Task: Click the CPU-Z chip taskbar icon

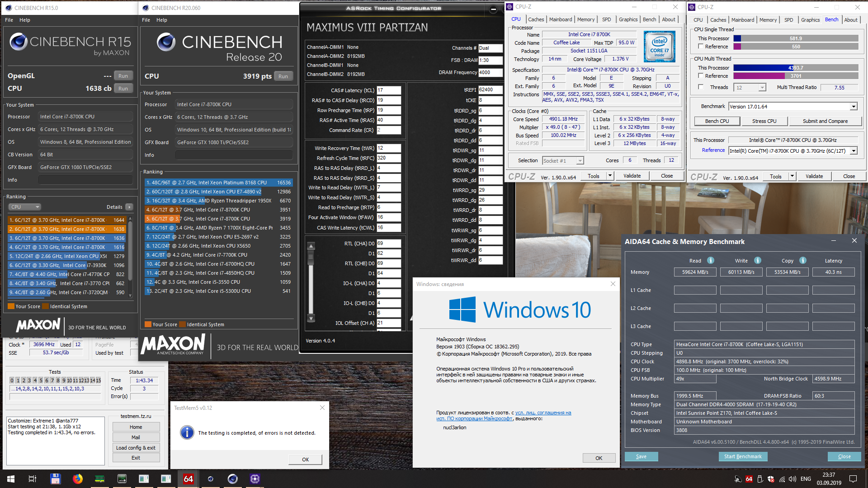Action: pos(255,479)
